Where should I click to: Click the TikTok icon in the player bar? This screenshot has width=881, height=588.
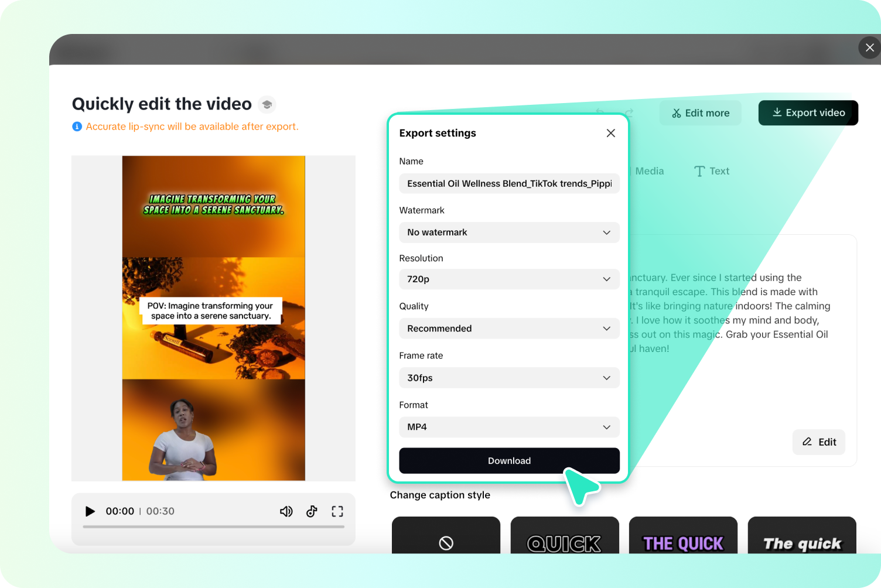click(x=312, y=511)
